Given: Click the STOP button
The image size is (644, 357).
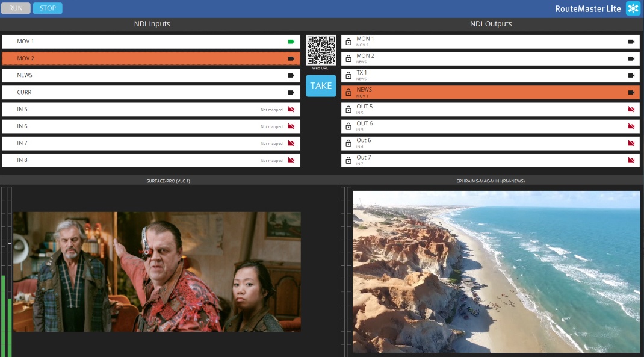Looking at the screenshot, I should [48, 8].
